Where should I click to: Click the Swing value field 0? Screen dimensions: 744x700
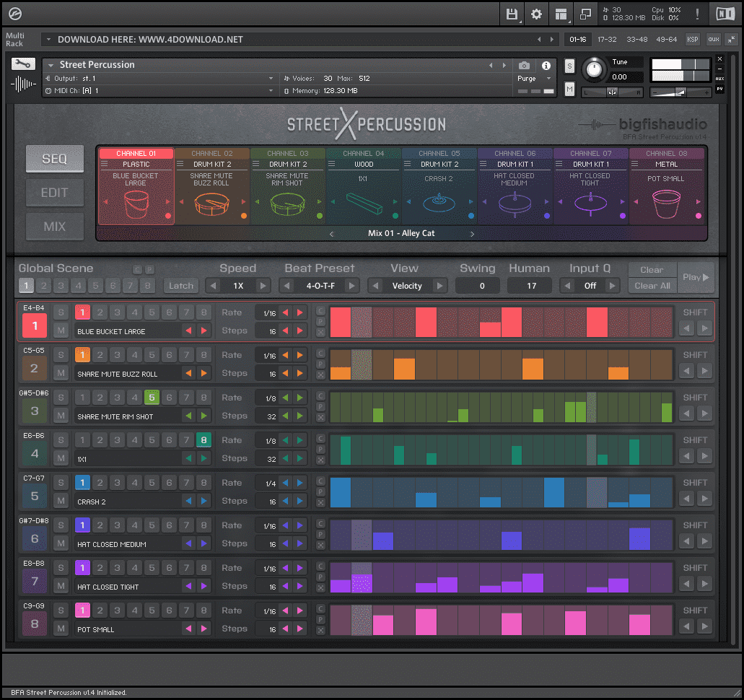(477, 286)
